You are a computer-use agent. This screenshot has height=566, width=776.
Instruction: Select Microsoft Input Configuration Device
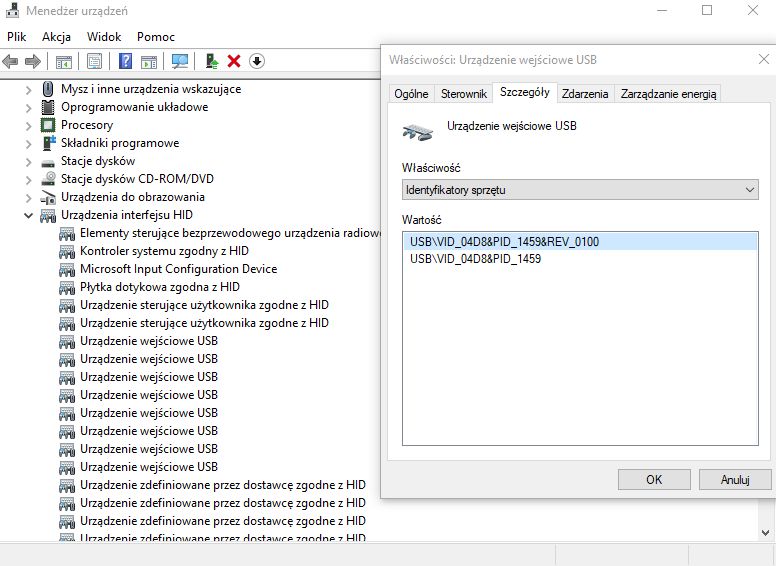(x=179, y=269)
